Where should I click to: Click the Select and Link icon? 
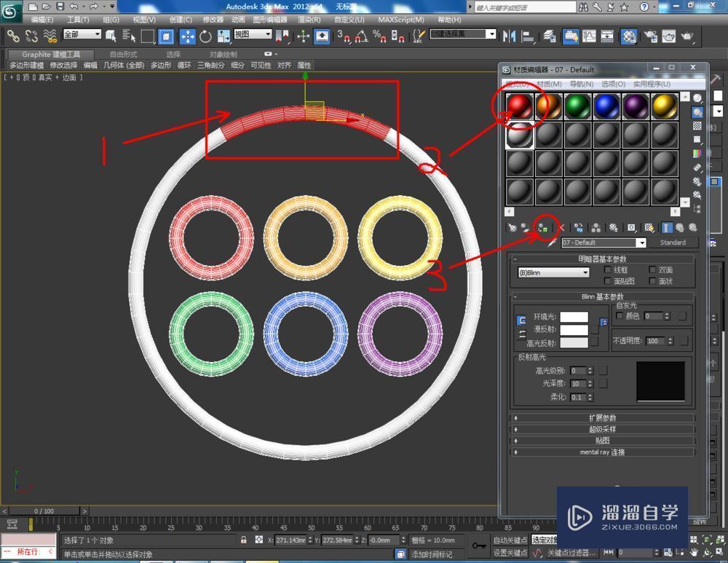click(x=13, y=35)
